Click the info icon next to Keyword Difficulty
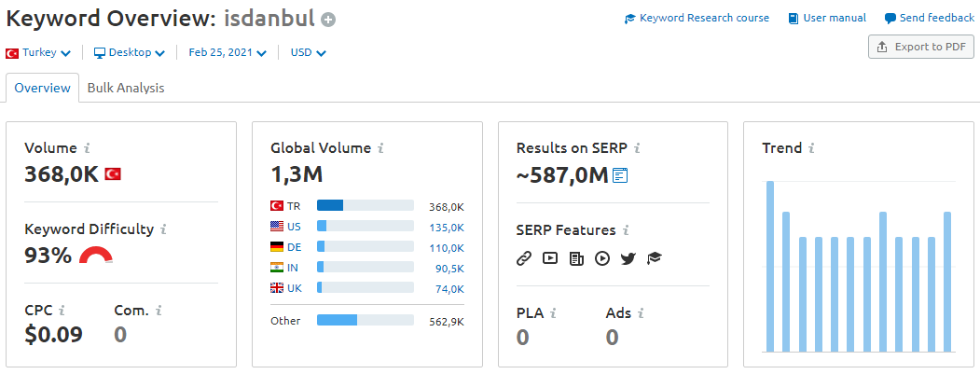This screenshot has height=374, width=980. (163, 229)
